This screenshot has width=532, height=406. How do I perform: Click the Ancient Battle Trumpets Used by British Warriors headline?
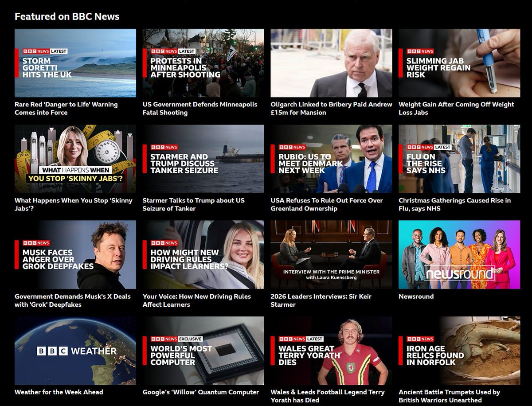(x=449, y=396)
